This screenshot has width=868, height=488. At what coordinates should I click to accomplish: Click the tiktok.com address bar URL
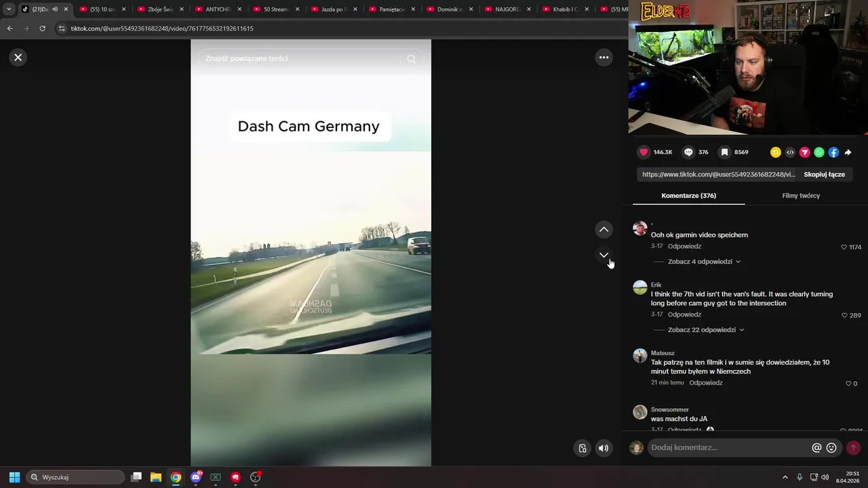[162, 28]
